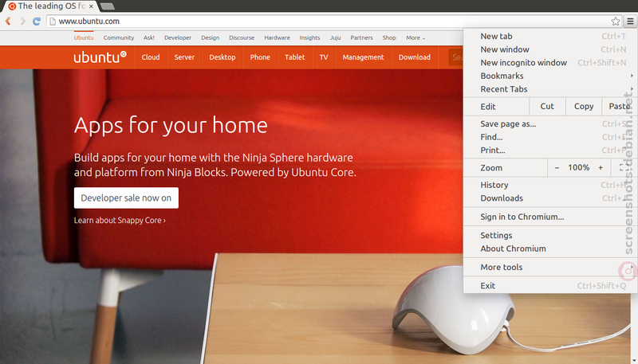Toggle fullscreen from the Zoom row
The image size is (638, 364).
click(x=623, y=168)
